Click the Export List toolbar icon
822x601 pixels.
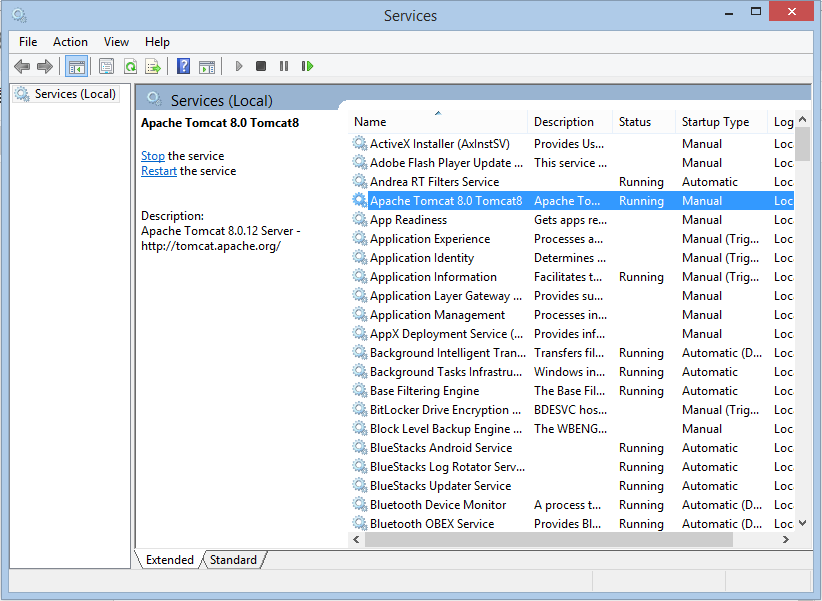click(153, 67)
